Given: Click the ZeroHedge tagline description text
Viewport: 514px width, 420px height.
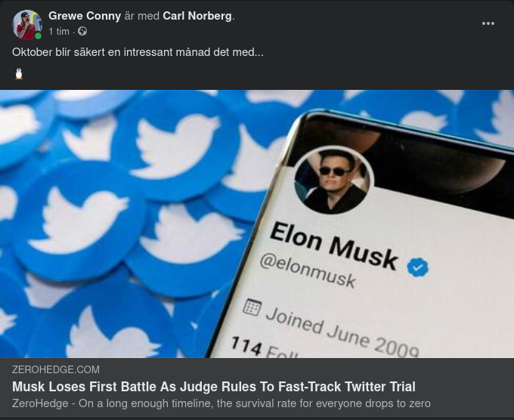Looking at the screenshot, I should click(x=221, y=403).
